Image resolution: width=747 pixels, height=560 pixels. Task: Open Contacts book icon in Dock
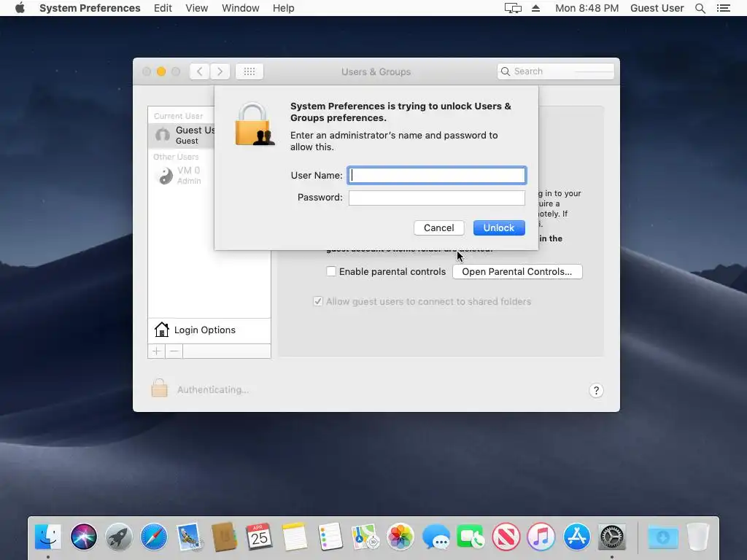click(225, 537)
